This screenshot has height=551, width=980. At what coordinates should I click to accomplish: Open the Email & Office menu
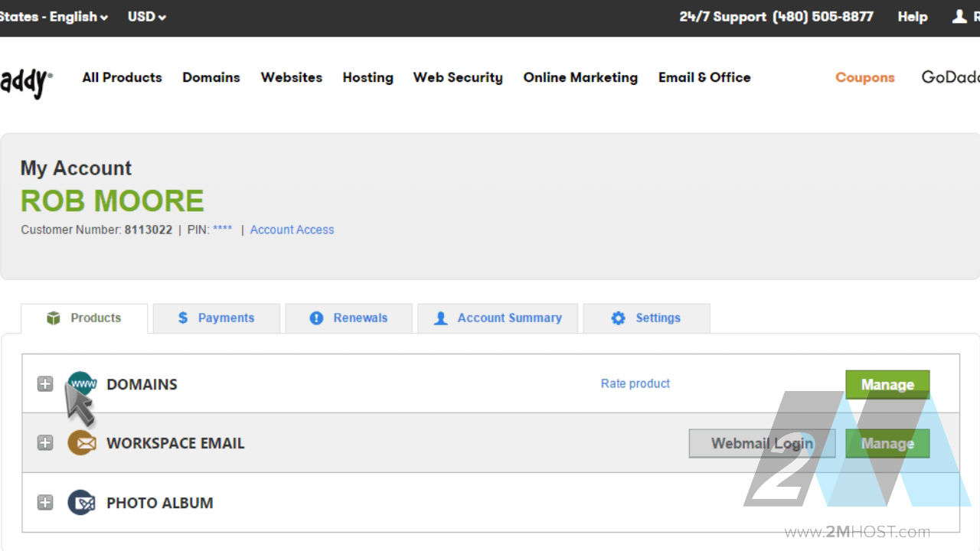(x=704, y=77)
